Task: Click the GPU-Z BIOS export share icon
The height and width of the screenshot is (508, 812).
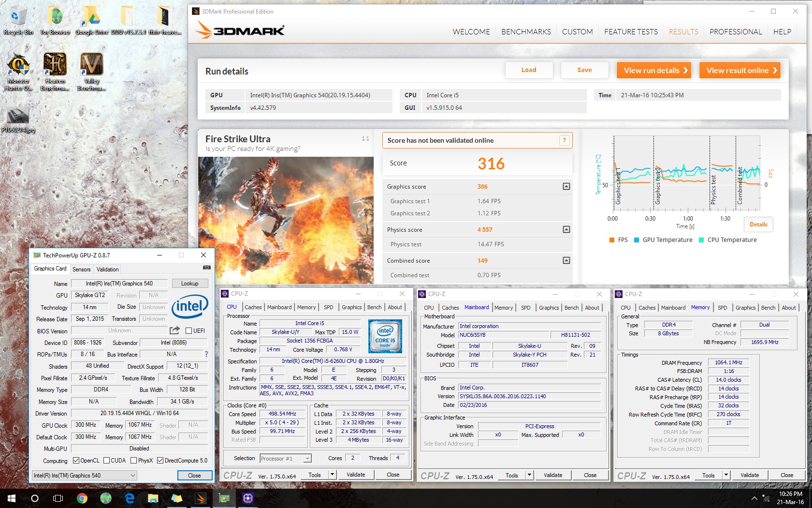Action: click(x=174, y=330)
